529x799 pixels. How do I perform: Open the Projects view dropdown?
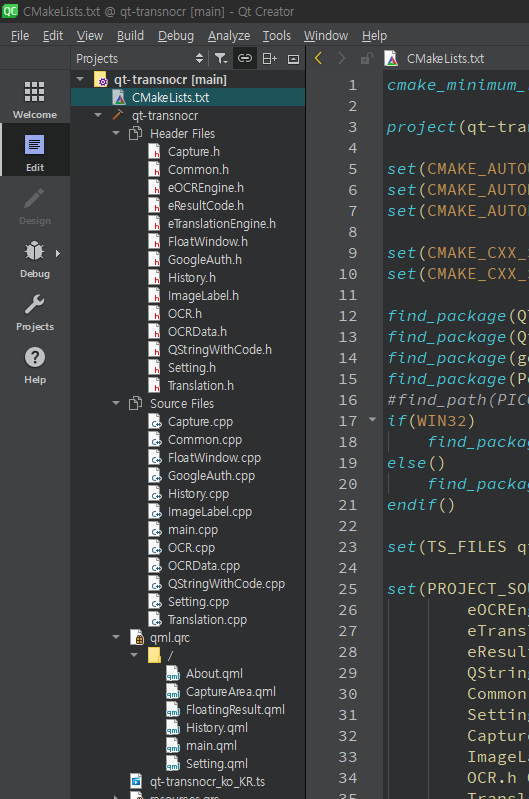(140, 59)
